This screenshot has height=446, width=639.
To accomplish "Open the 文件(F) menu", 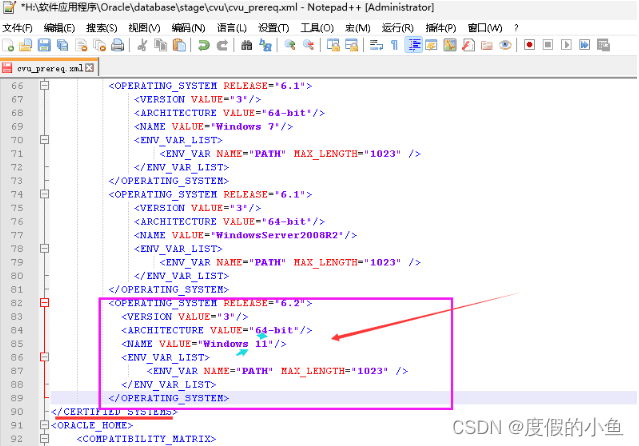I will click(x=18, y=28).
